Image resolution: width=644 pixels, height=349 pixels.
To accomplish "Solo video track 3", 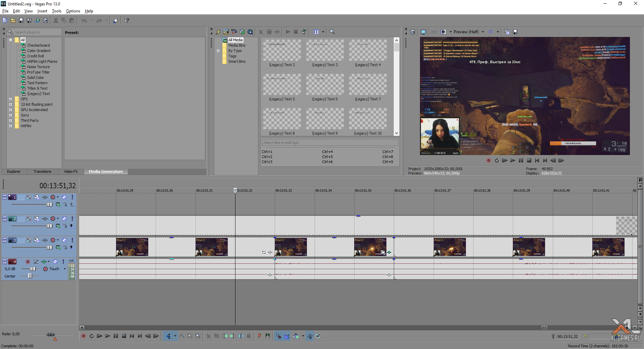I will point(72,240).
